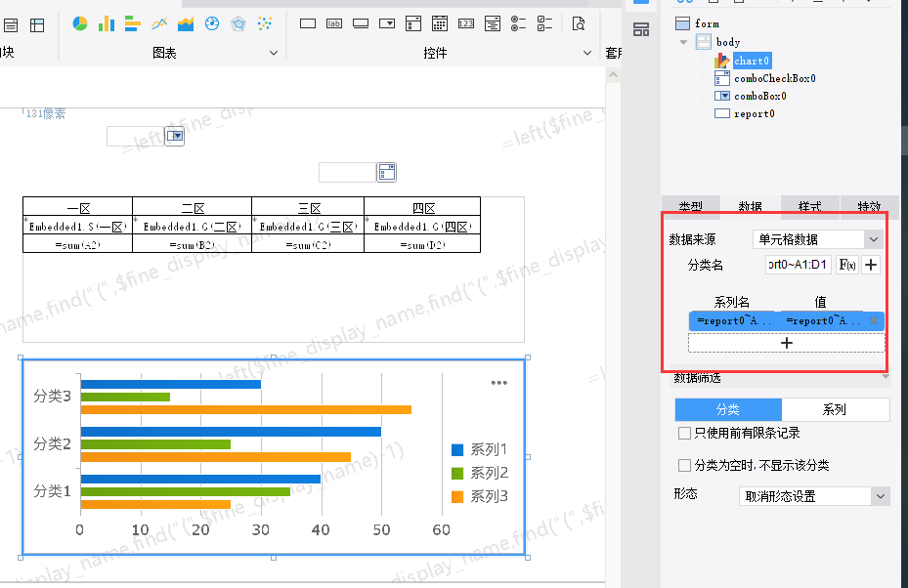The image size is (908, 588).
Task: Open the combo check box widget on canvas
Action: click(387, 172)
